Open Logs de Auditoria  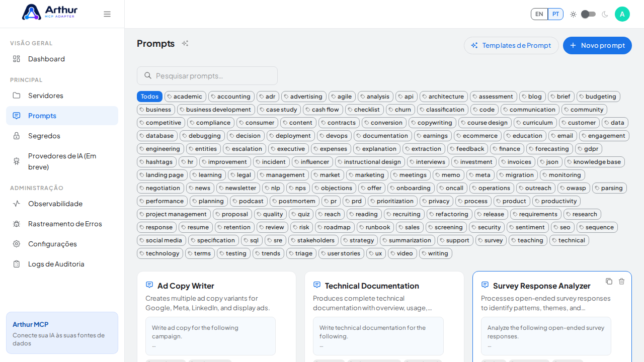coord(62,264)
